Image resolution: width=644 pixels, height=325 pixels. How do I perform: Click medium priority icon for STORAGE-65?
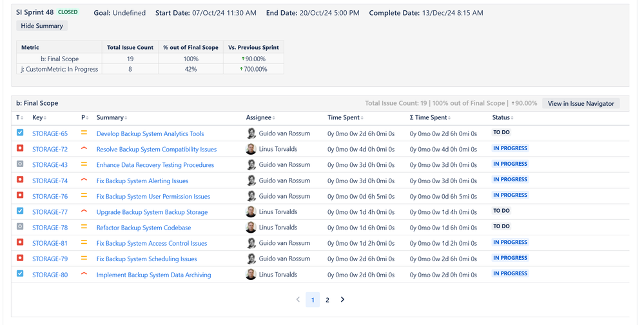84,133
